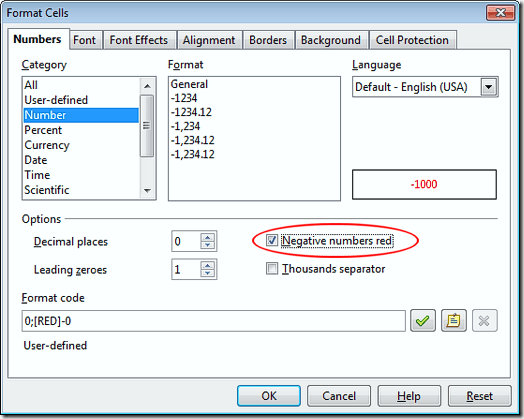The height and width of the screenshot is (419, 524).
Task: Open the Font Effects tab
Action: click(x=139, y=40)
